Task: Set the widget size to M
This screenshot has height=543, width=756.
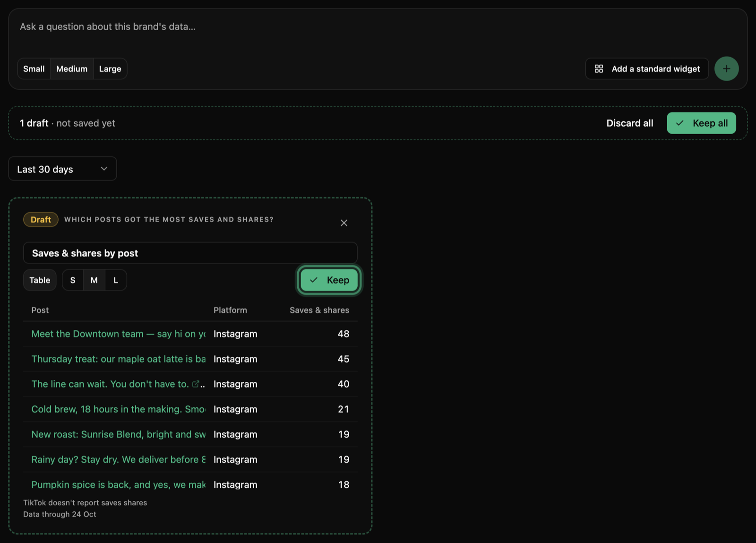Action: click(x=94, y=280)
